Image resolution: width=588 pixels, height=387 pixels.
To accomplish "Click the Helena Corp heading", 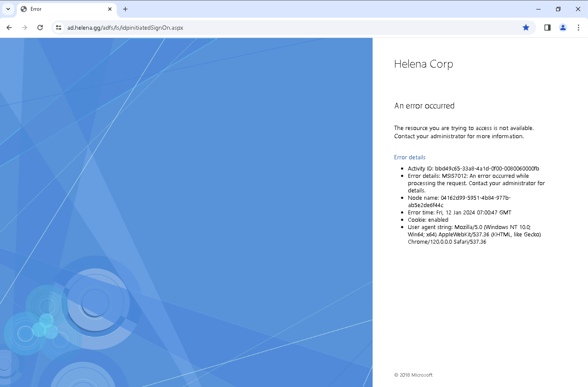I will [423, 64].
